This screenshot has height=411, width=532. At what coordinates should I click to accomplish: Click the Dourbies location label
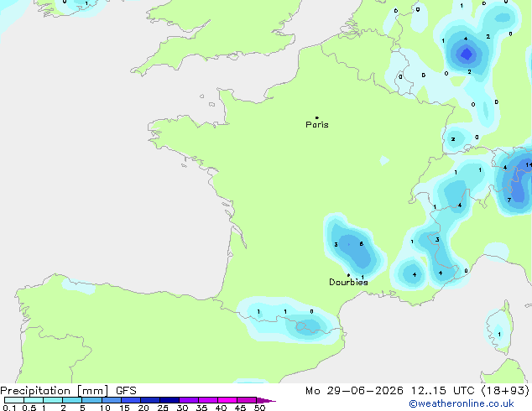[348, 282]
